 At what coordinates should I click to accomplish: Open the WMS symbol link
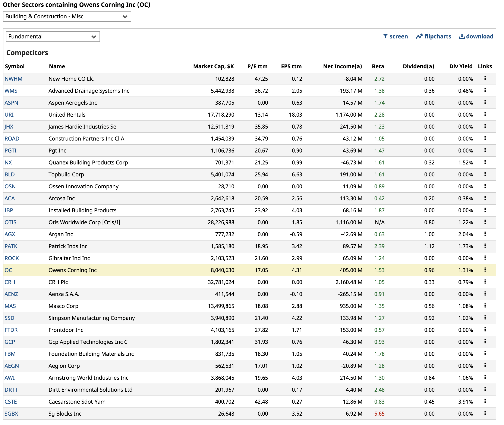[x=11, y=91]
